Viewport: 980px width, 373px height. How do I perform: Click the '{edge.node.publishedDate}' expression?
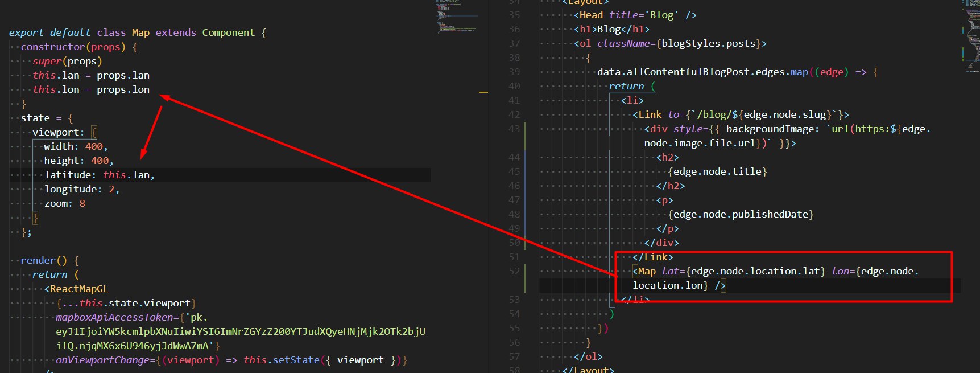(741, 214)
